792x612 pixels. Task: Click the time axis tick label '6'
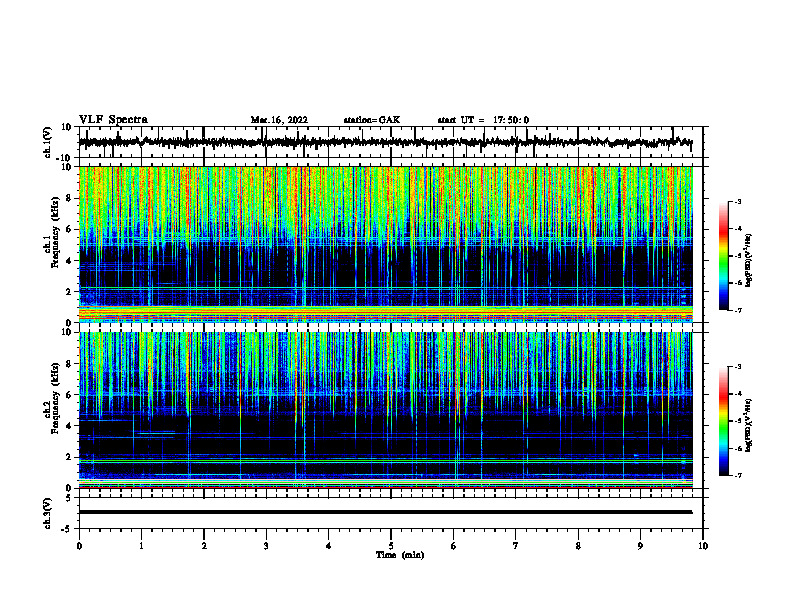point(454,546)
